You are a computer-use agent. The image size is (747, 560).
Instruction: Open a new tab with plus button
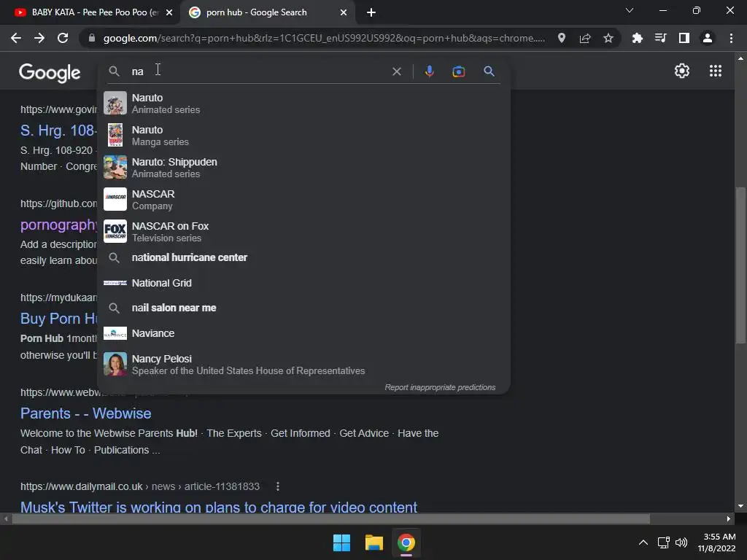(x=371, y=12)
